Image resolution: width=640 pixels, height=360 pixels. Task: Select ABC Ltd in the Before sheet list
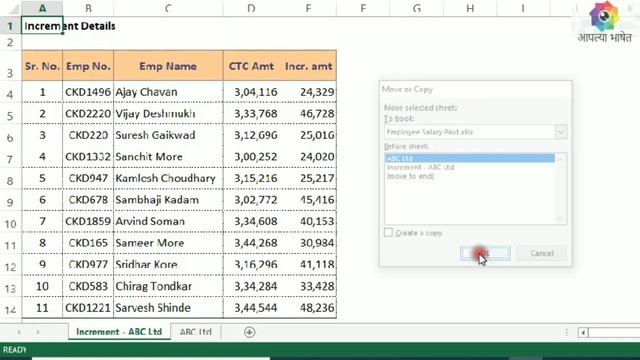click(x=470, y=158)
